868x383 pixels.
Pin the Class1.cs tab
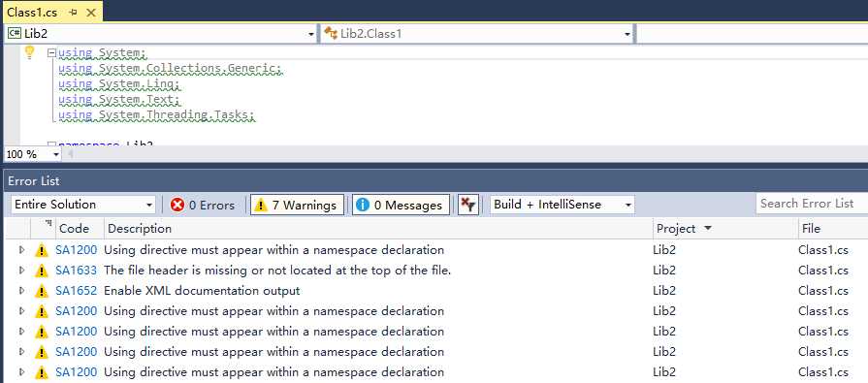[x=73, y=13]
